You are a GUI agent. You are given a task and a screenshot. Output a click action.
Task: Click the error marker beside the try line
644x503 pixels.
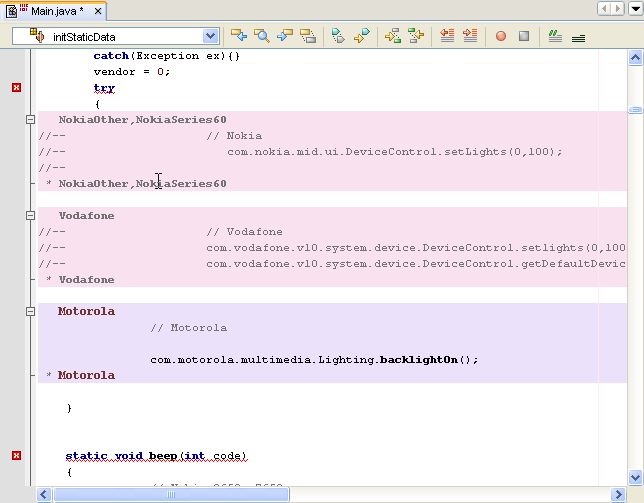pyautogui.click(x=16, y=87)
